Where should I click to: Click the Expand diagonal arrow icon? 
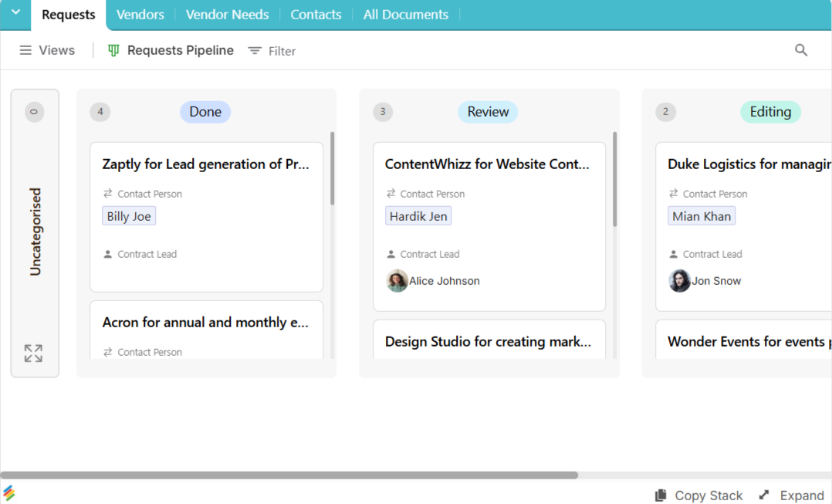tap(764, 495)
